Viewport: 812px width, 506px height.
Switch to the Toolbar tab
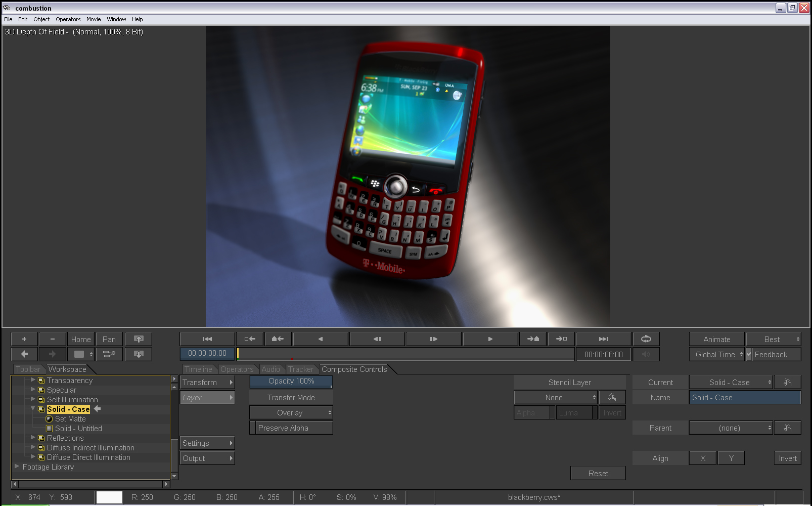28,369
